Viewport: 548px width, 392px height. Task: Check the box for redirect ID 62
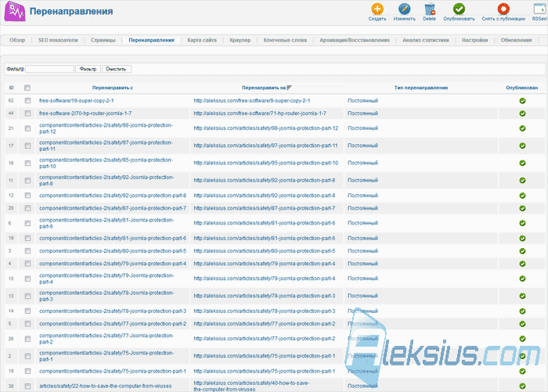pos(27,101)
